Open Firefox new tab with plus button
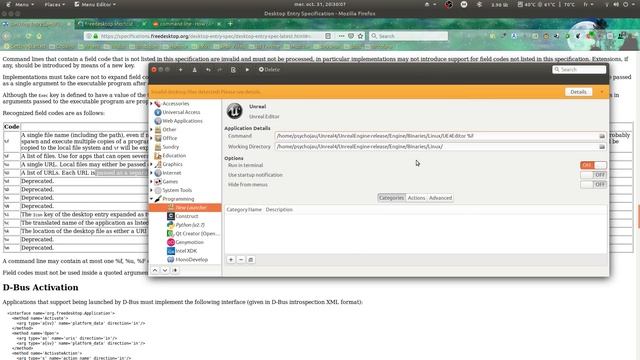Image resolution: width=640 pixels, height=360 pixels. point(230,24)
